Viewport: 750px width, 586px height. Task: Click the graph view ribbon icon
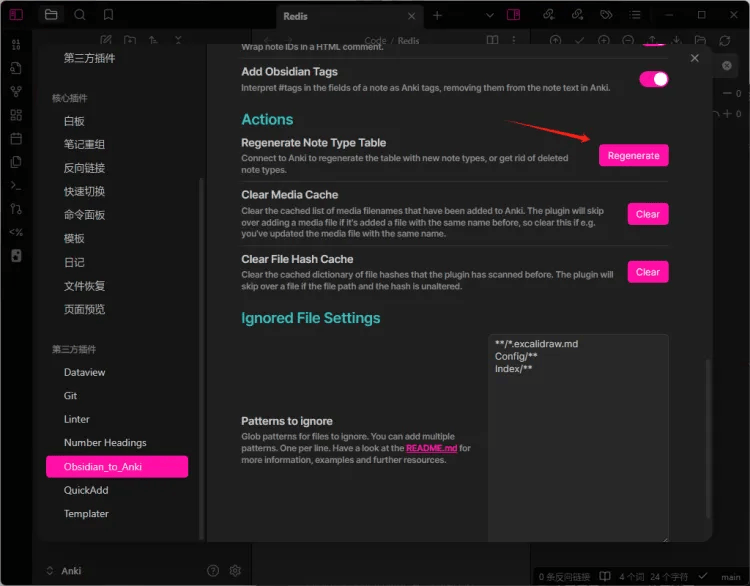coord(16,91)
